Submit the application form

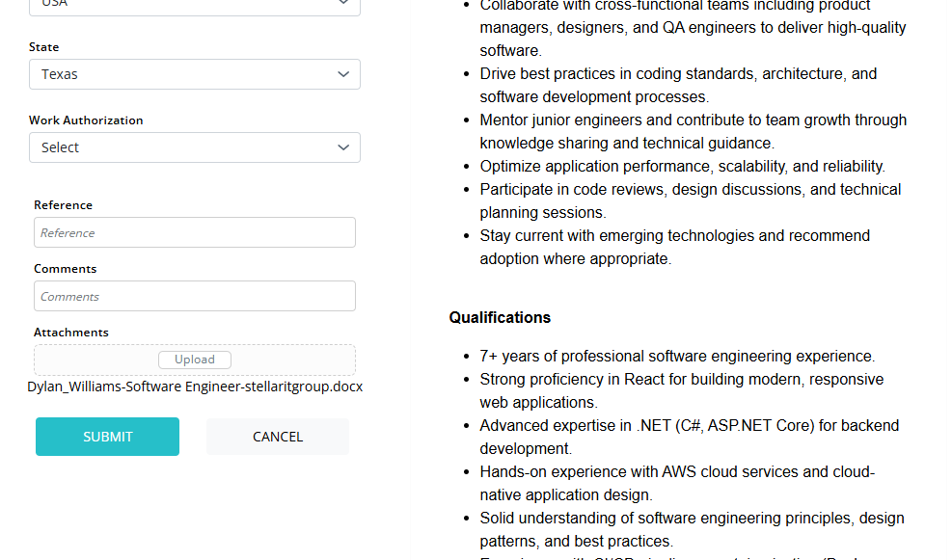(107, 437)
